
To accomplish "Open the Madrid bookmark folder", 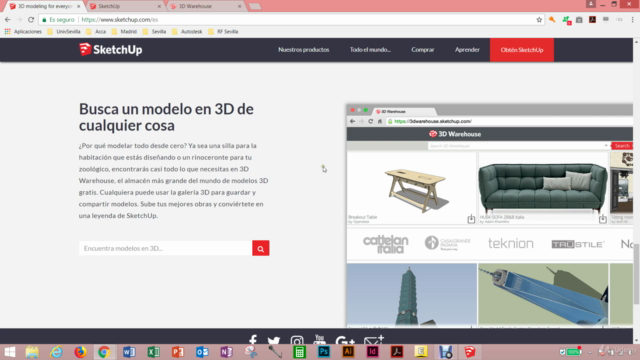I will click(124, 31).
